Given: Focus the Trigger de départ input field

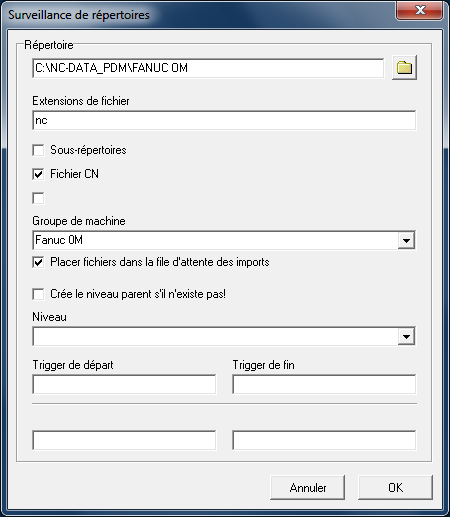Looking at the screenshot, I should tap(124, 384).
